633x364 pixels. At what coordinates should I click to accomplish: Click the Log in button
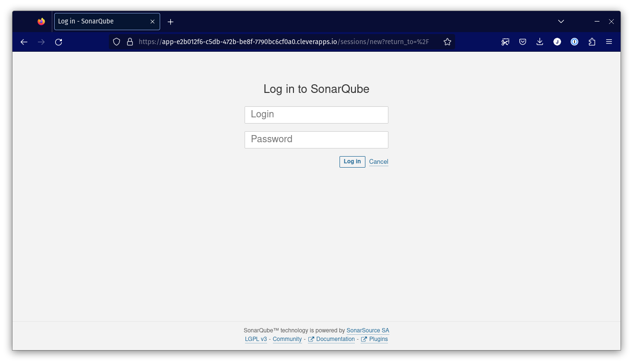(352, 162)
